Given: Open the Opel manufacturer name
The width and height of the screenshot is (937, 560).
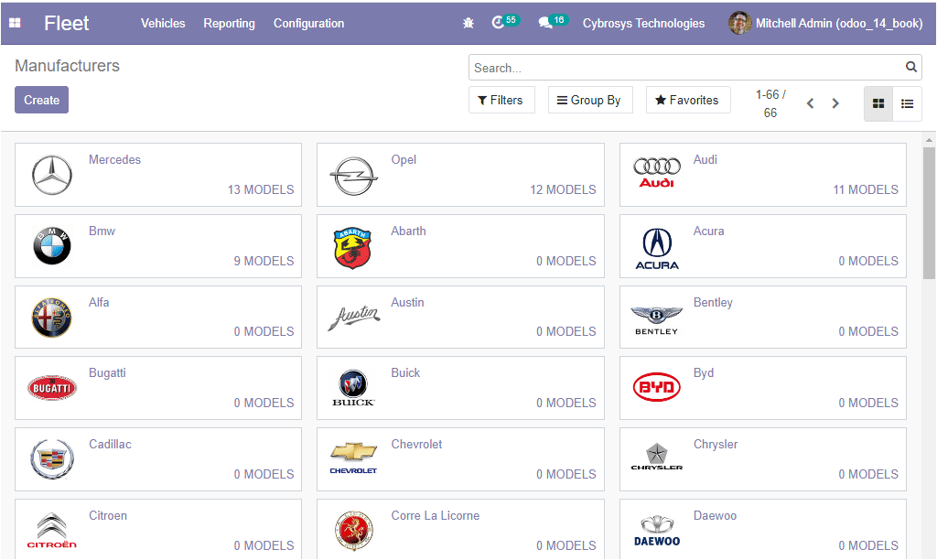Looking at the screenshot, I should (404, 159).
